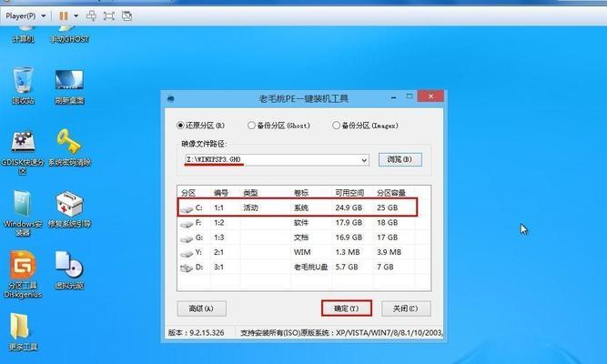Select the 备份分区(Ghost) radio button
607x364 pixels.
click(x=251, y=125)
